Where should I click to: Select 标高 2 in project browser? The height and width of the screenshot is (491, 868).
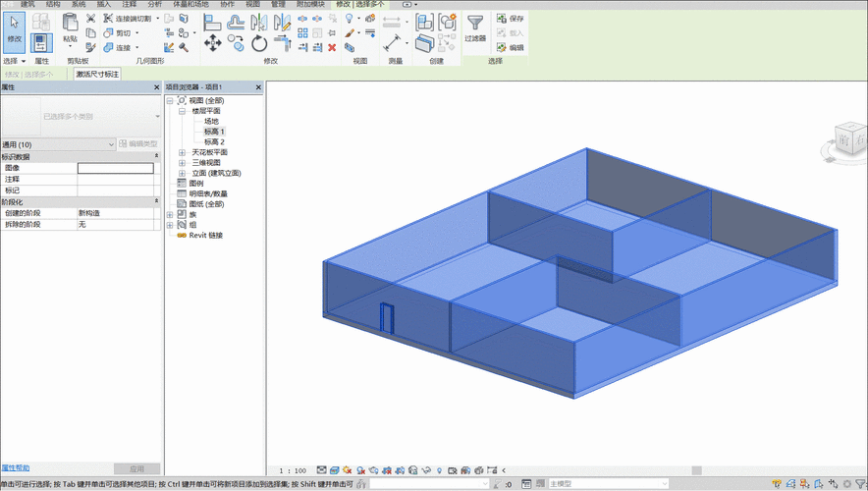(x=214, y=141)
